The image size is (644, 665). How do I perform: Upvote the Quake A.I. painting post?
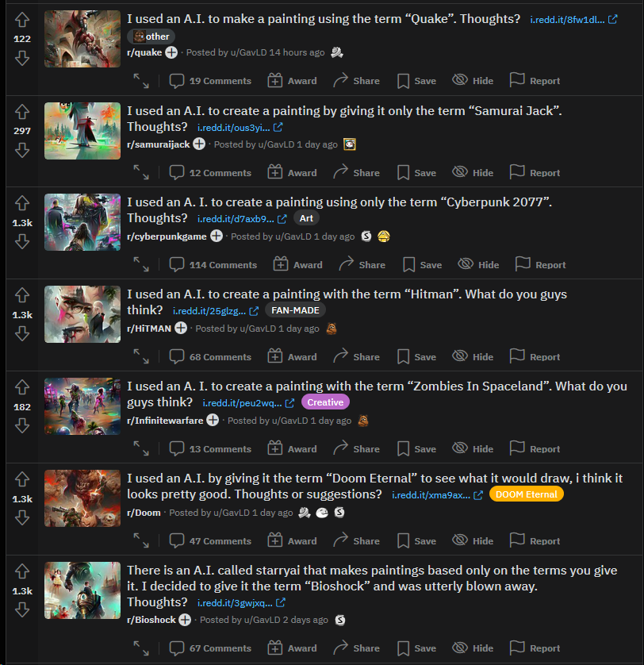(22, 20)
